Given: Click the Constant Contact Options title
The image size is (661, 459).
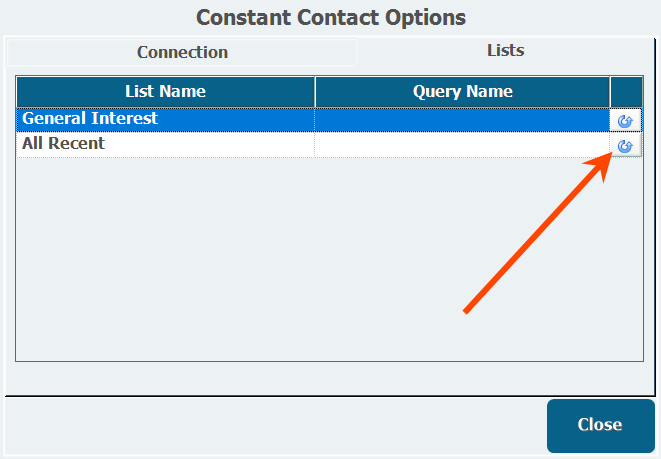Looking at the screenshot, I should [x=331, y=17].
